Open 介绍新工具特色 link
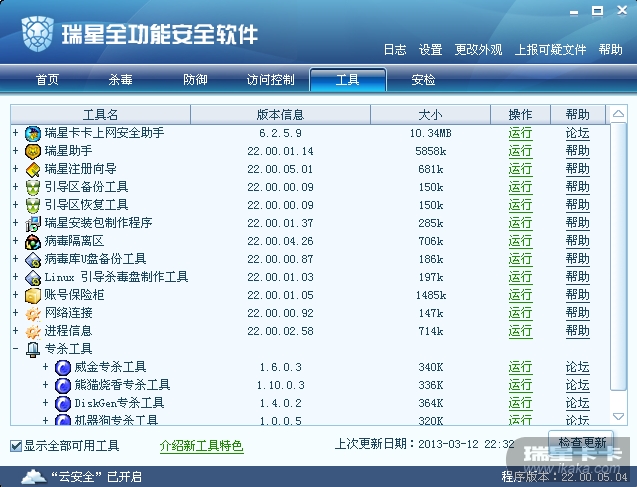This screenshot has height=487, width=637. pyautogui.click(x=202, y=446)
